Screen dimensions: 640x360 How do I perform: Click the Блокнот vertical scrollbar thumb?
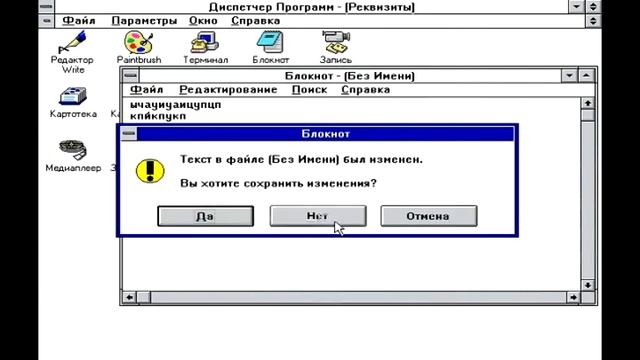click(588, 115)
